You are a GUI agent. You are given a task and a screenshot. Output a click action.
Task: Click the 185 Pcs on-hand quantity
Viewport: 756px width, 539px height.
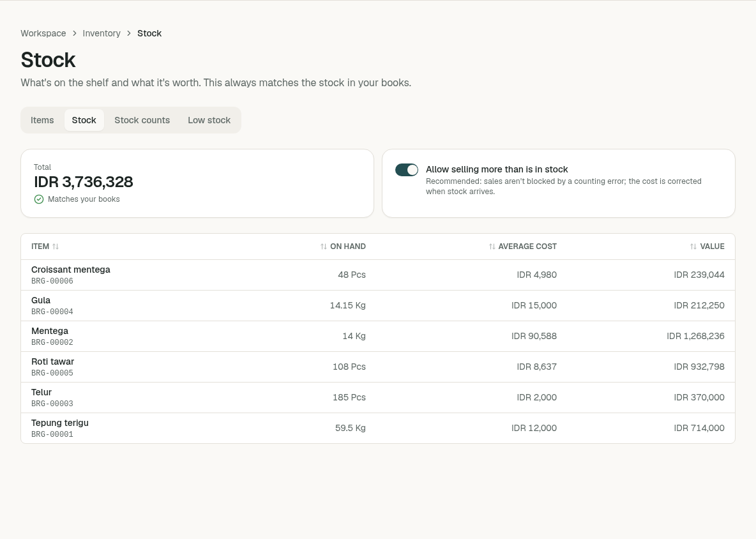pos(349,397)
